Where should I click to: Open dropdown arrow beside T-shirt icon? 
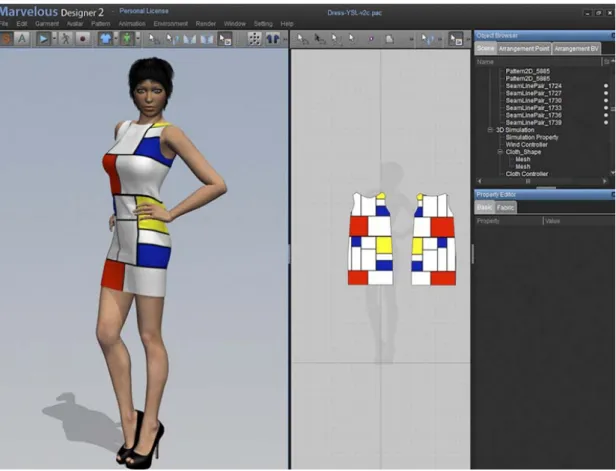pyautogui.click(x=116, y=39)
